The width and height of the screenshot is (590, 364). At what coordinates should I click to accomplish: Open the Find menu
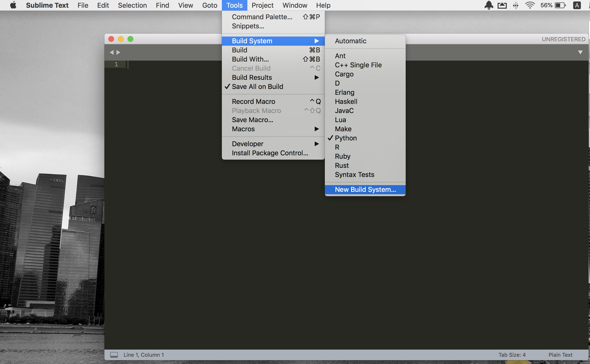pyautogui.click(x=162, y=5)
